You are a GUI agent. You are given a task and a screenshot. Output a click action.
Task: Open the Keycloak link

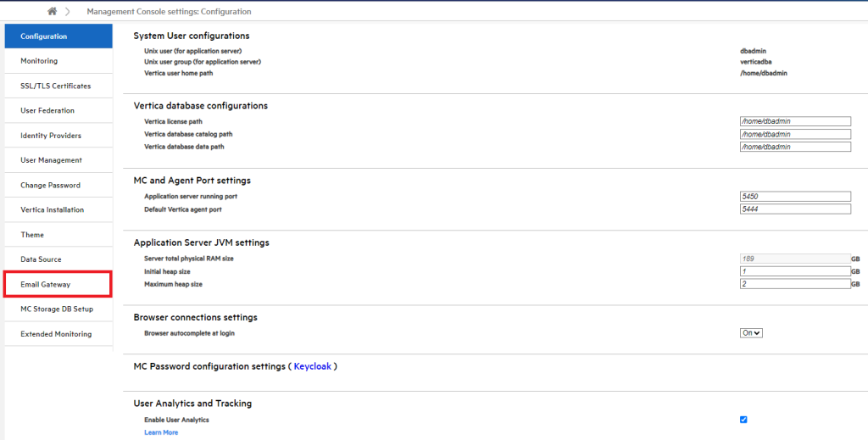pyautogui.click(x=313, y=366)
